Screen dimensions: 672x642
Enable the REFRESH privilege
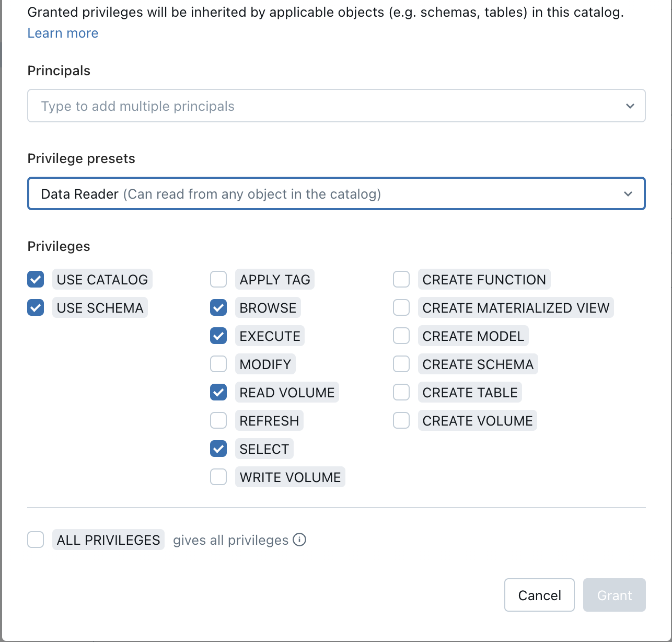pyautogui.click(x=218, y=420)
